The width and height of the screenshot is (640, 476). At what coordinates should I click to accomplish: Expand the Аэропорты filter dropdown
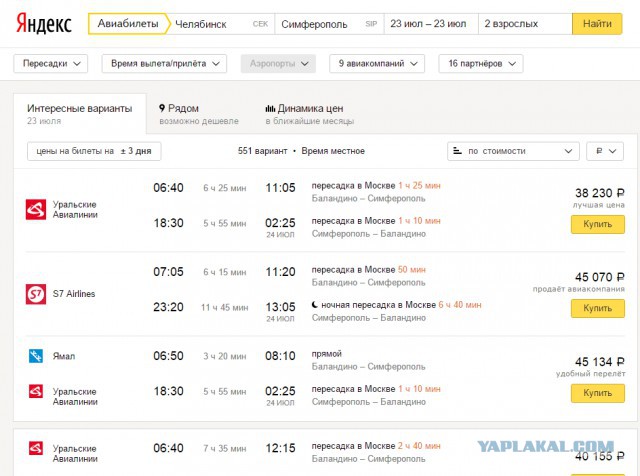(x=278, y=64)
